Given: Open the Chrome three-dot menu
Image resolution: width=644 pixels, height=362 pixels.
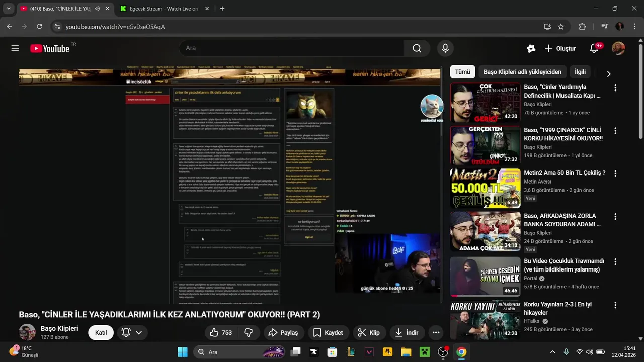Looking at the screenshot, I should [634, 27].
